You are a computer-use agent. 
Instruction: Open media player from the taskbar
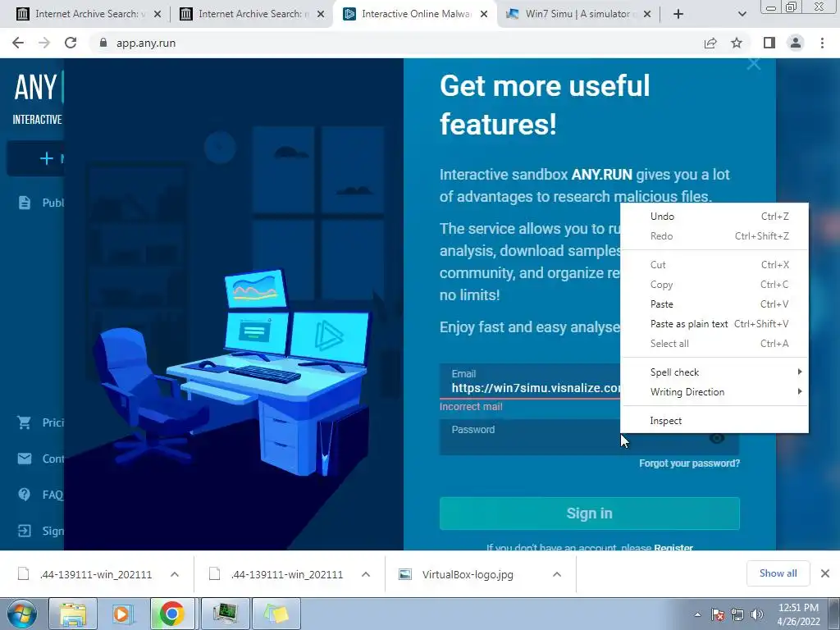click(x=121, y=614)
